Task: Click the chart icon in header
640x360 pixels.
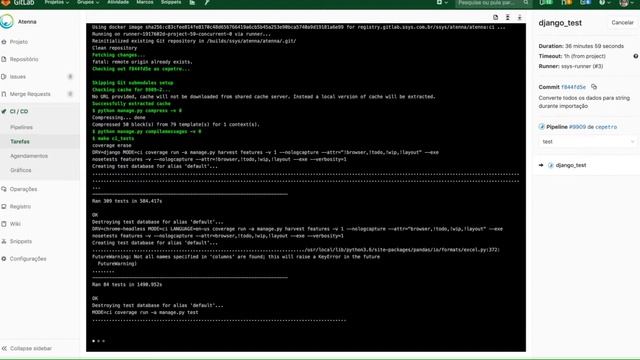Action: click(x=192, y=2)
